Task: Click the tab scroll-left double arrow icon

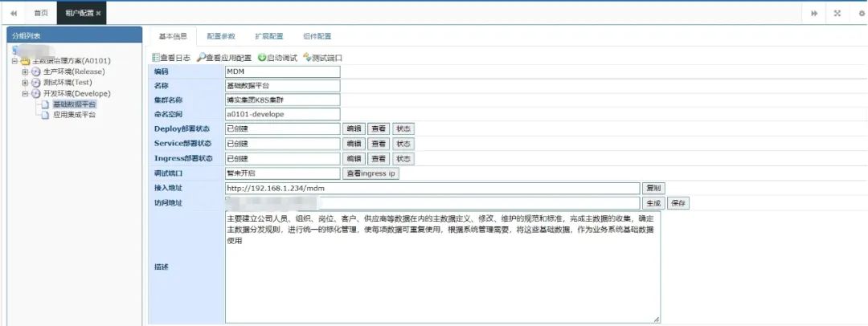Action: click(x=14, y=14)
